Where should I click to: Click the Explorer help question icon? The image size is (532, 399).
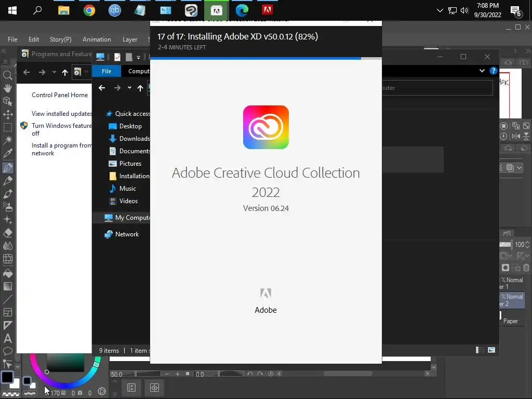494,71
